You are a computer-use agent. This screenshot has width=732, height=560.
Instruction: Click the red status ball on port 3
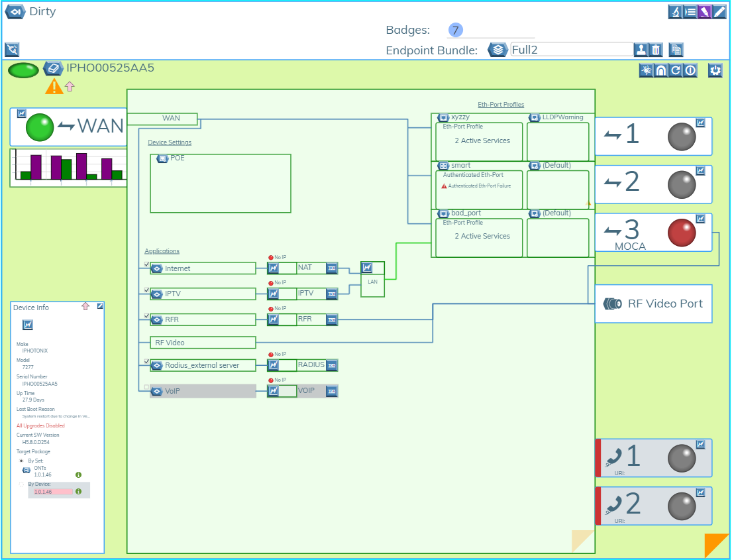682,233
